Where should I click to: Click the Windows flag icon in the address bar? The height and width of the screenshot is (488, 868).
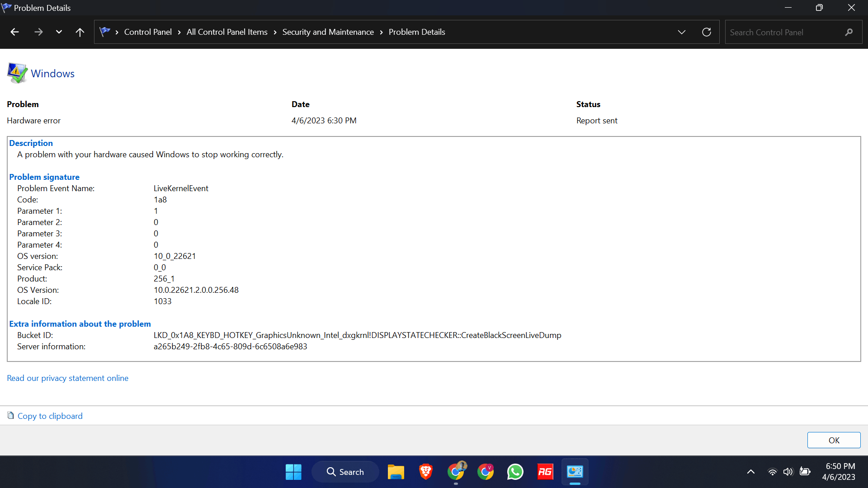point(105,32)
